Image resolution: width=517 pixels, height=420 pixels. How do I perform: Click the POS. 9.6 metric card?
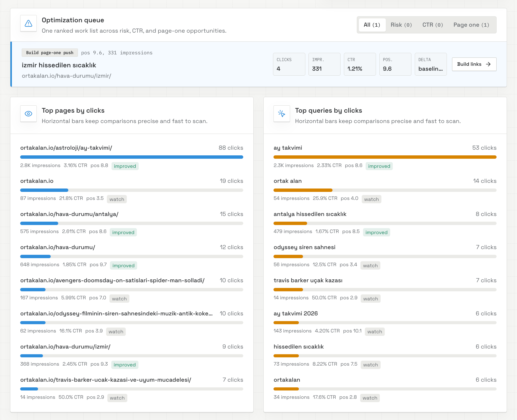395,64
